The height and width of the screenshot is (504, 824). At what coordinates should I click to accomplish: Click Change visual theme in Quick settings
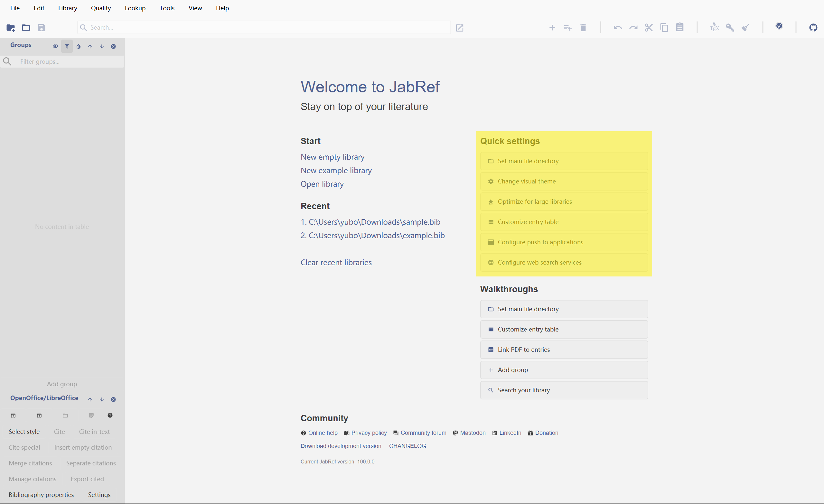tap(564, 181)
